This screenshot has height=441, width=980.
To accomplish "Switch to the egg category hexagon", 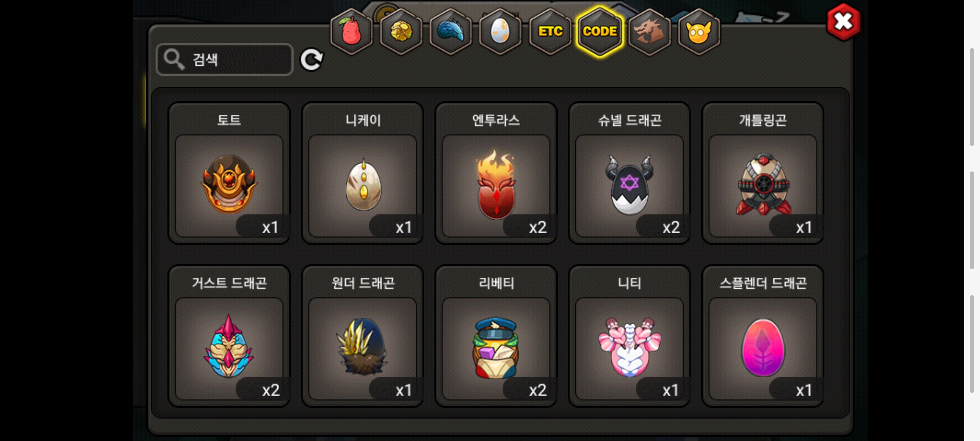I will (500, 31).
